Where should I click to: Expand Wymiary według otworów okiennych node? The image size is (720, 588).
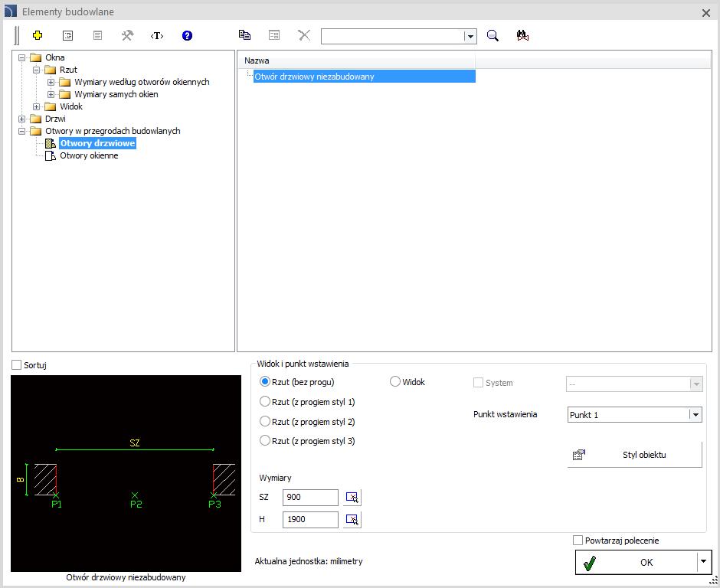(x=51, y=83)
